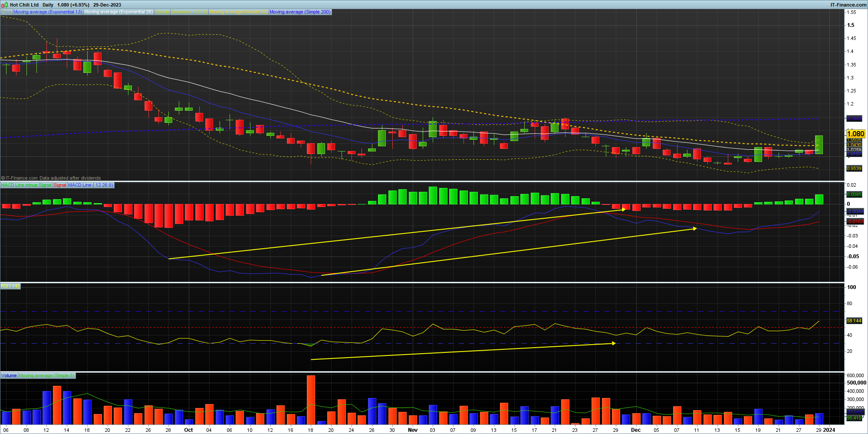Open Moving average (Simple 50) label

click(239, 12)
